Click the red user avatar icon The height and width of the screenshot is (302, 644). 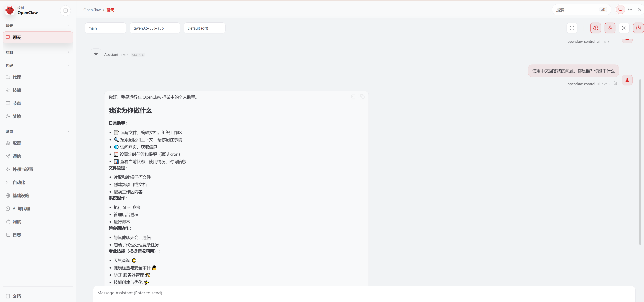tap(627, 80)
